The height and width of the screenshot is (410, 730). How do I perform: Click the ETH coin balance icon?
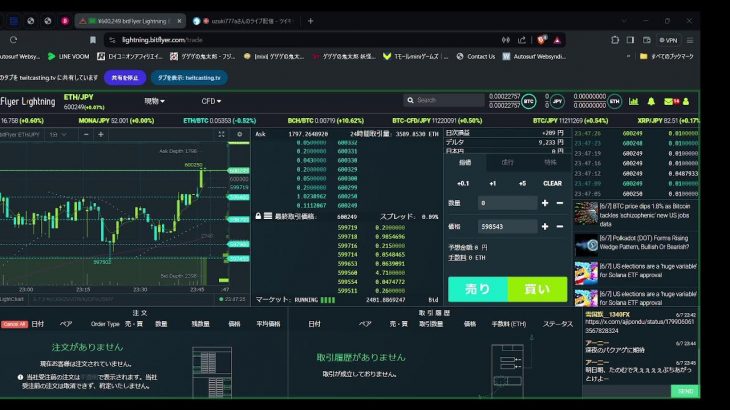(615, 101)
